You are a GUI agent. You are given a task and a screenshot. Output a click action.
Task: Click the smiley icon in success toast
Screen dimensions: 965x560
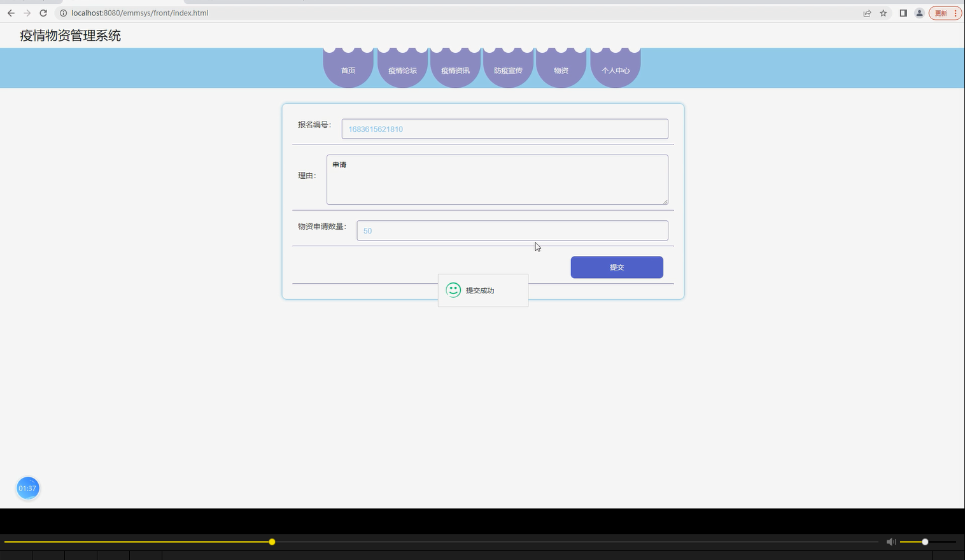coord(453,290)
